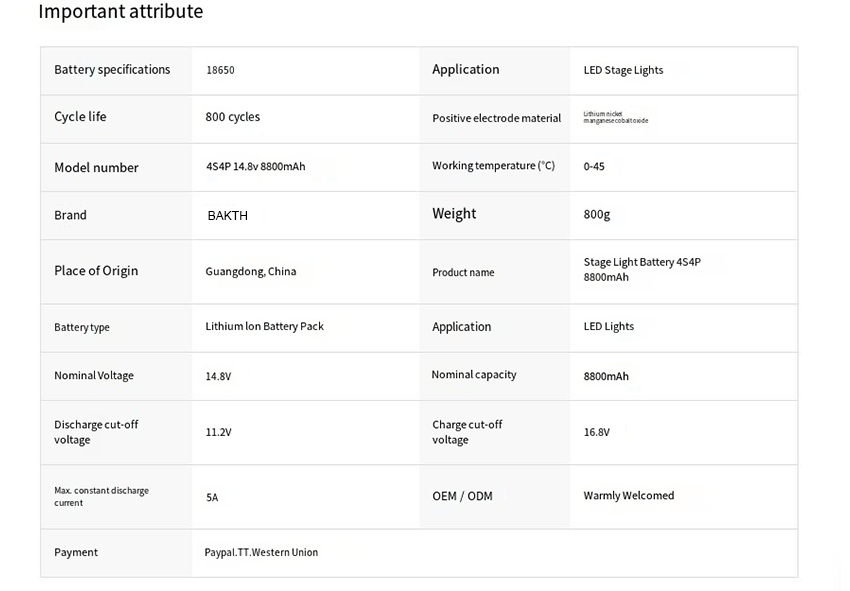Click 'Lithium Ion Battery Pack' battery type value
The image size is (850, 591).
tap(264, 327)
